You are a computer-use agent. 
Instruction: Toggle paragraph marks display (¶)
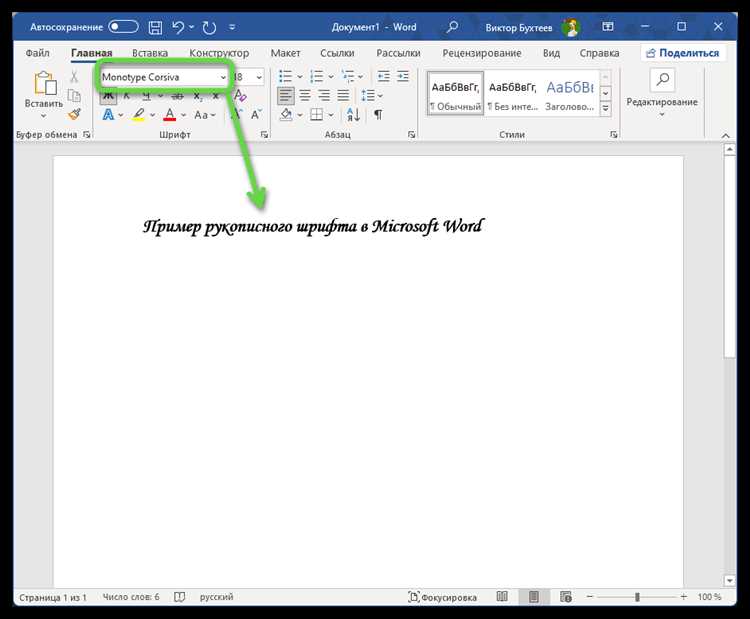click(378, 115)
